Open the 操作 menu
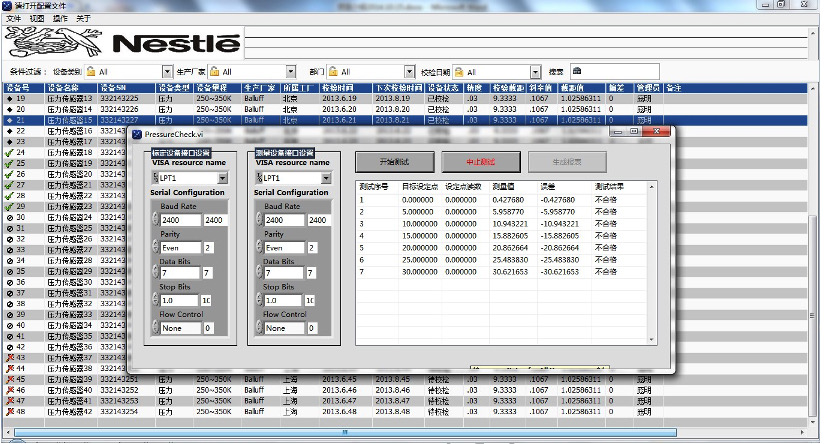The height and width of the screenshot is (444, 824). coord(61,18)
